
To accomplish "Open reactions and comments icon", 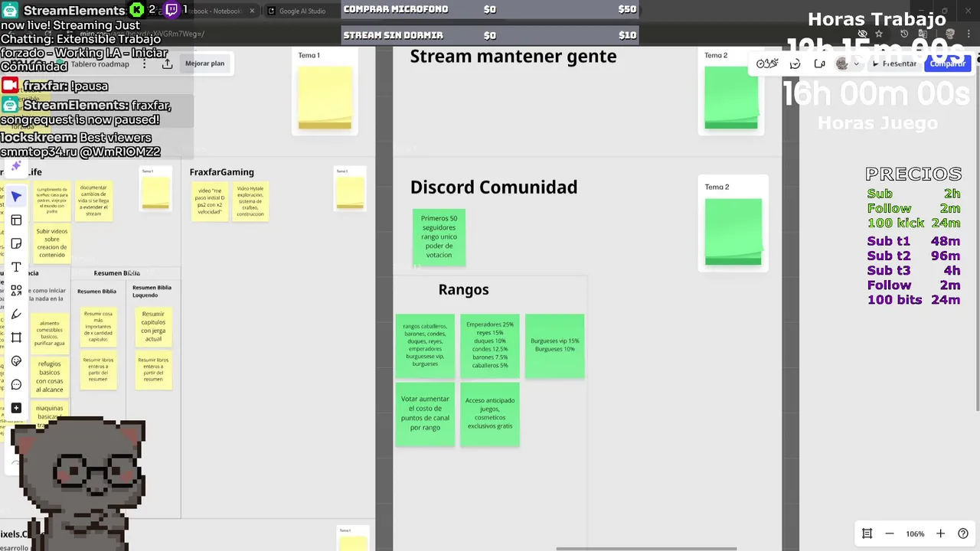I will (x=795, y=64).
